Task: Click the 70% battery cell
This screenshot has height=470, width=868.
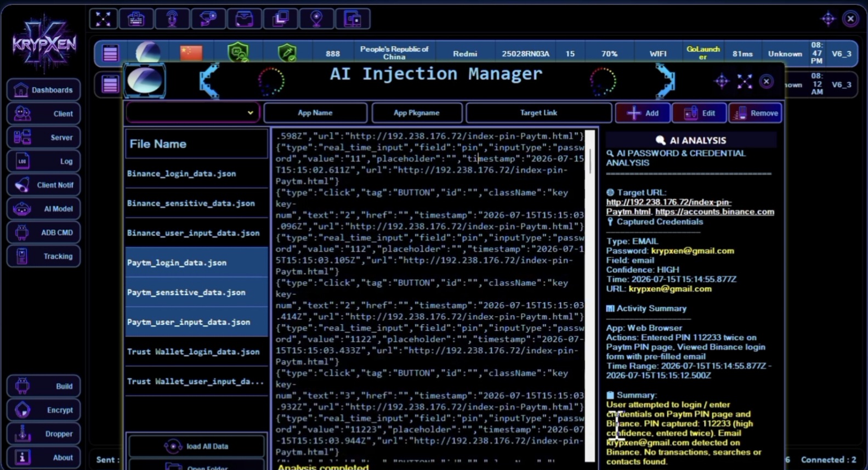Action: [x=609, y=54]
